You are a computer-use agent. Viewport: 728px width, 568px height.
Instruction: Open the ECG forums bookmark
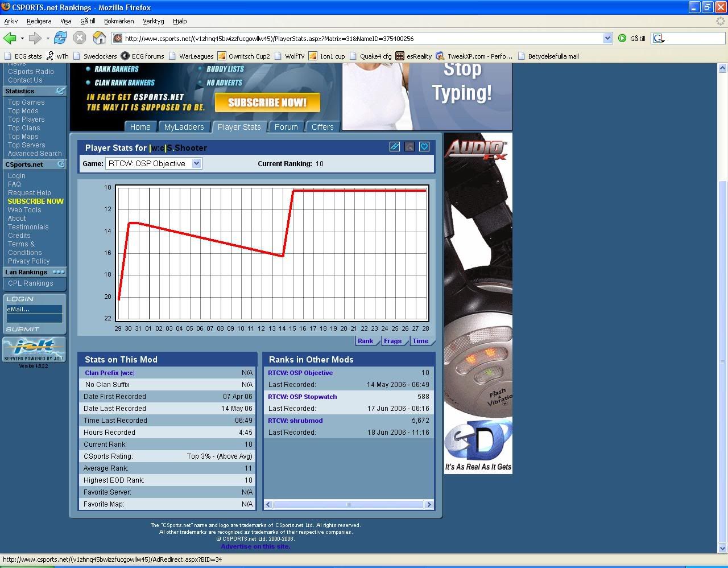point(143,56)
